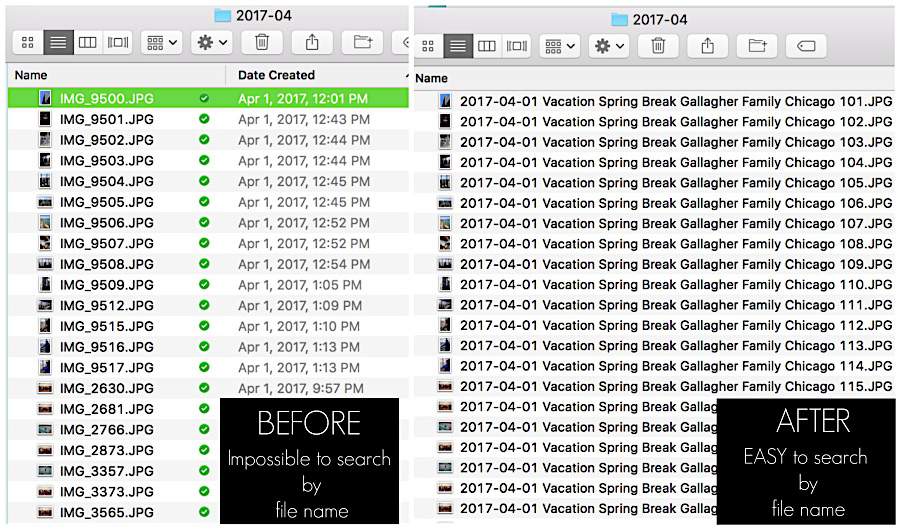Switch to icon view in the BEFORE window
The width and height of the screenshot is (900, 529).
tap(28, 43)
